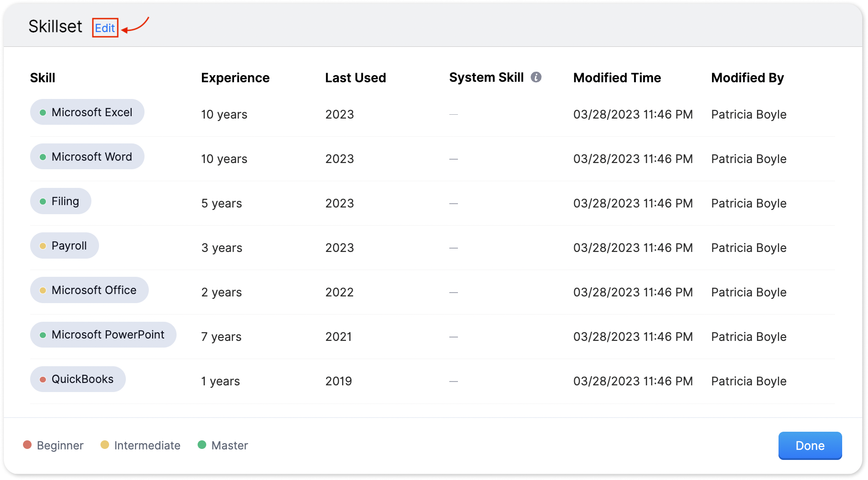Select the Payroll skill tag
868x480 pixels.
pos(65,246)
